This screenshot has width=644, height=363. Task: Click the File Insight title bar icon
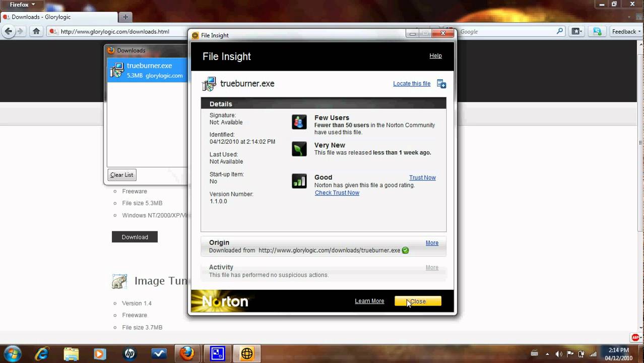[x=196, y=35]
